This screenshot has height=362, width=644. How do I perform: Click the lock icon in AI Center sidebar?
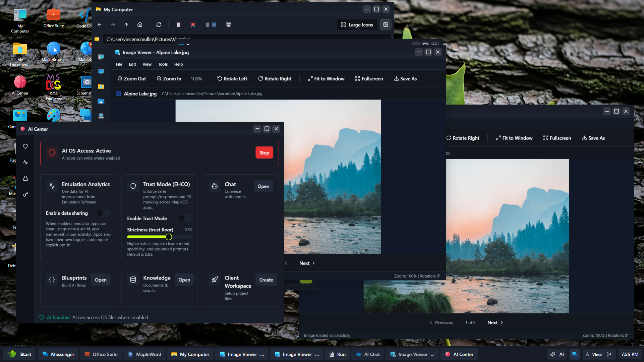[x=25, y=178]
